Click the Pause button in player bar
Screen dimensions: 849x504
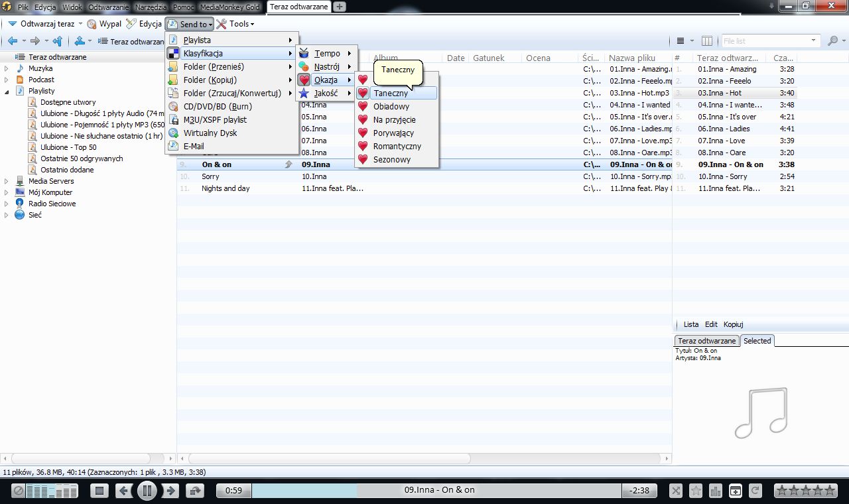point(147,491)
